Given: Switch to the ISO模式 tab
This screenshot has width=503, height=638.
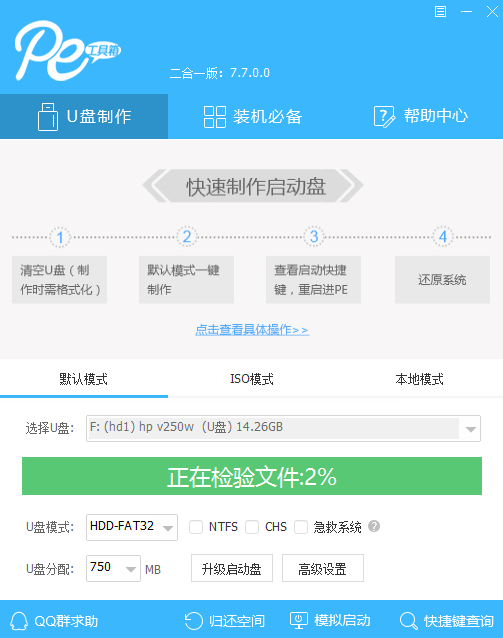Looking at the screenshot, I should coord(252,379).
